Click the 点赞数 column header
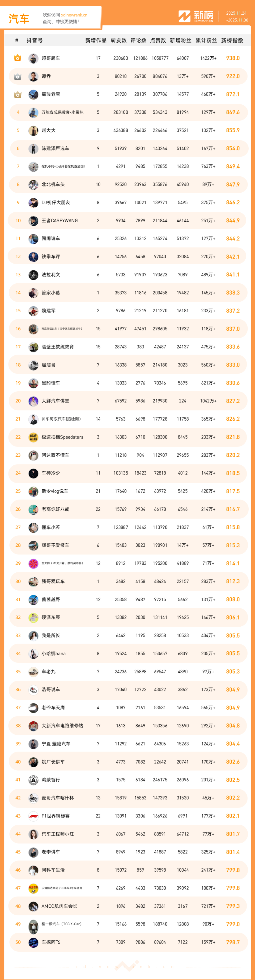This screenshot has height=980, width=255. [158, 41]
